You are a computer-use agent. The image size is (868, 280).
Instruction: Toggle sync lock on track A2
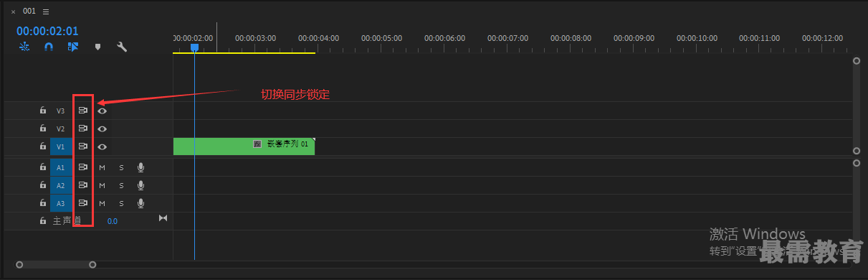pyautogui.click(x=82, y=185)
